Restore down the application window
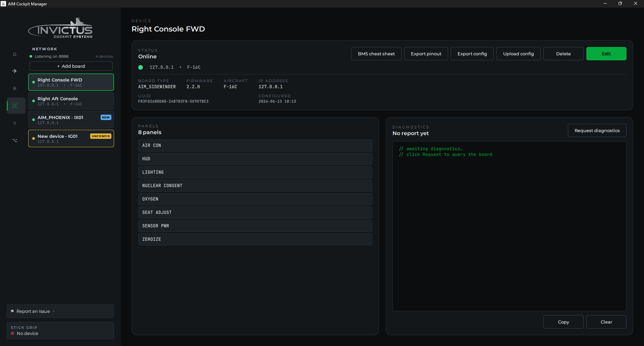This screenshot has height=346, width=644. tap(620, 4)
